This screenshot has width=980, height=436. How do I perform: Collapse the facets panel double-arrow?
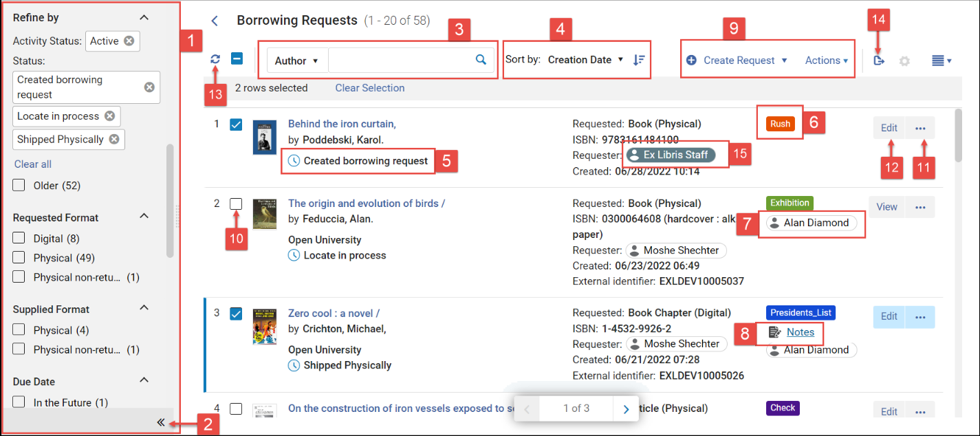(161, 422)
